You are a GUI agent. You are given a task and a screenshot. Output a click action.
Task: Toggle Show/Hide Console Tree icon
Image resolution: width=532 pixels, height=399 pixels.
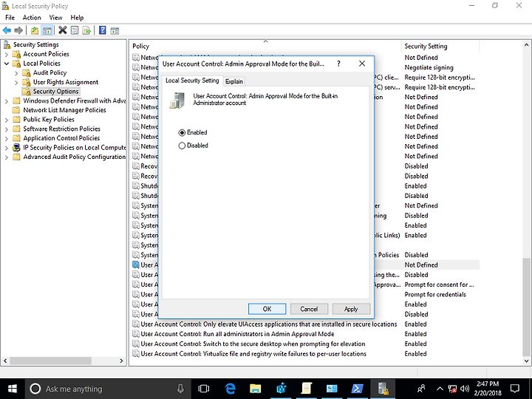pos(47,30)
